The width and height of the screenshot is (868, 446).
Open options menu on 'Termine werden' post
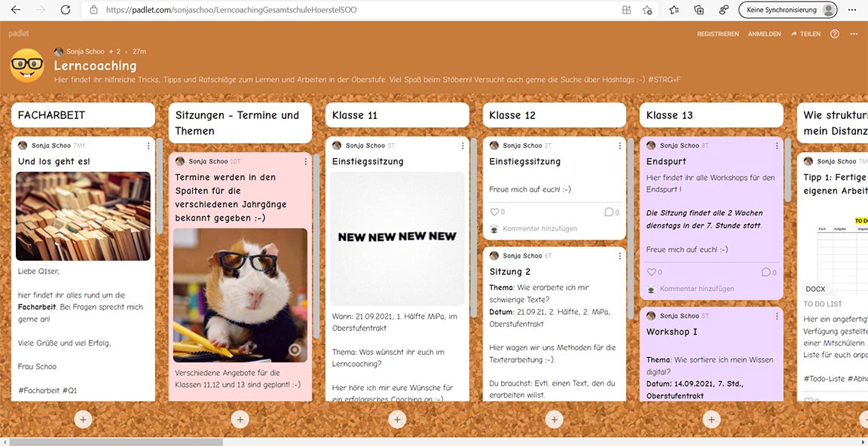click(306, 161)
